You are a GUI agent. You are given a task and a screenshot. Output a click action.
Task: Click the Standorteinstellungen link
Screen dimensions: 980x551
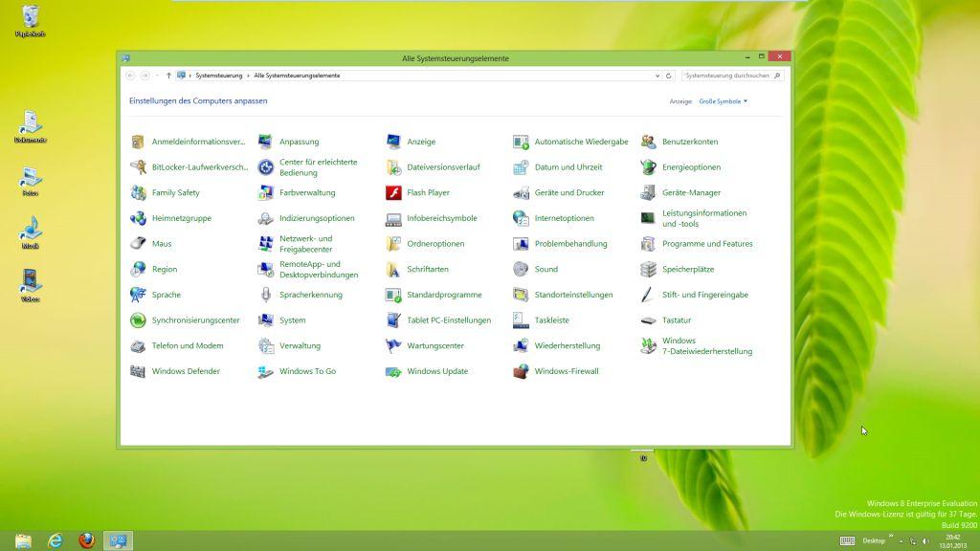[x=574, y=295]
